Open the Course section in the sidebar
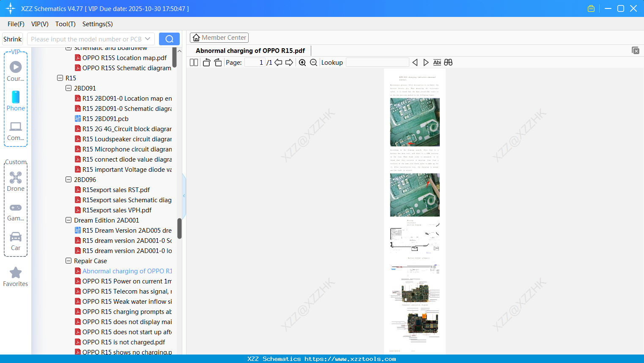The height and width of the screenshot is (363, 644). coord(16,71)
